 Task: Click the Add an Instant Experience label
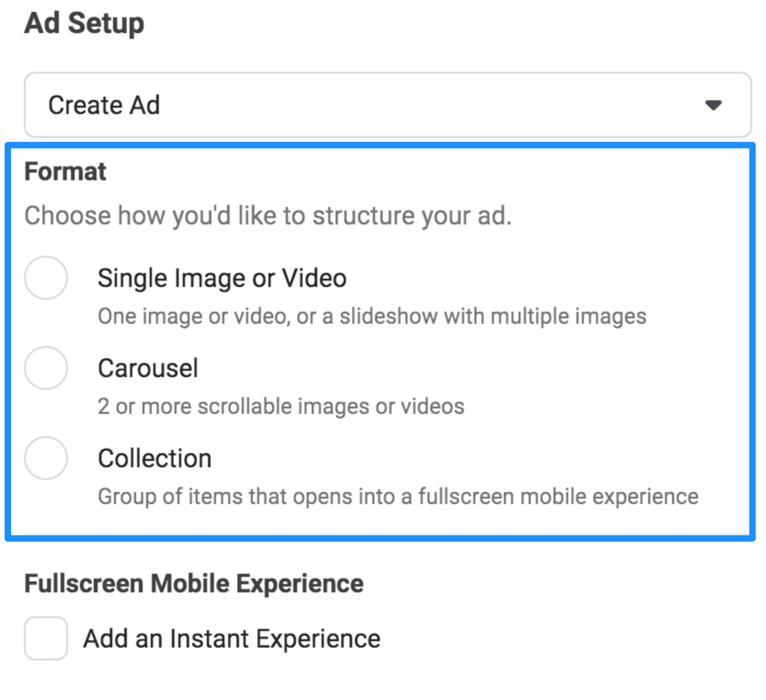pyautogui.click(x=231, y=638)
